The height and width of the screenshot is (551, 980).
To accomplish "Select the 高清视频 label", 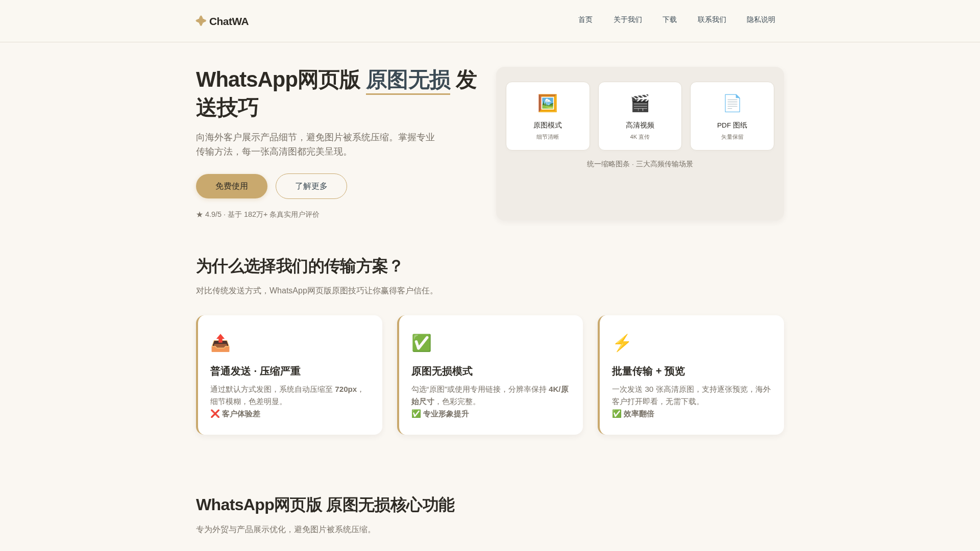I will [640, 126].
